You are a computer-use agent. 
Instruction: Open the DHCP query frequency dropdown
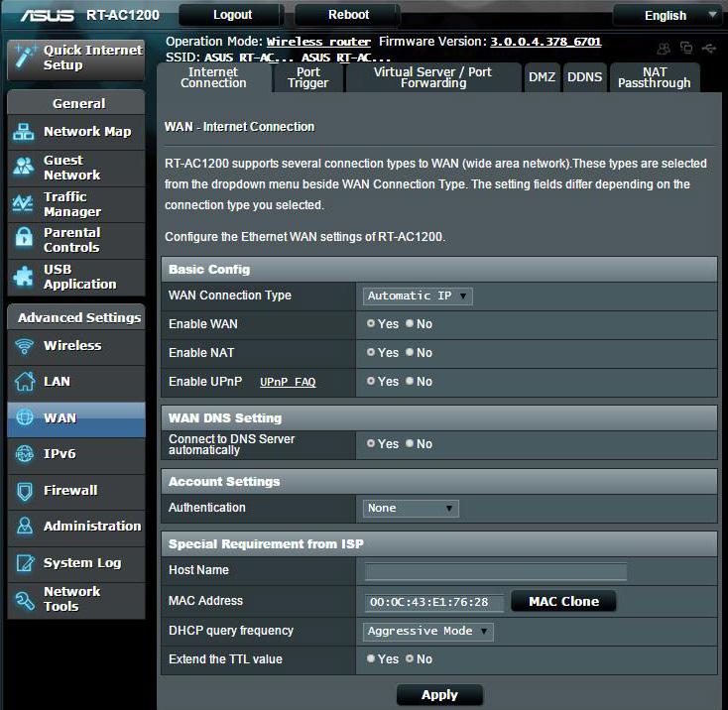tap(428, 631)
